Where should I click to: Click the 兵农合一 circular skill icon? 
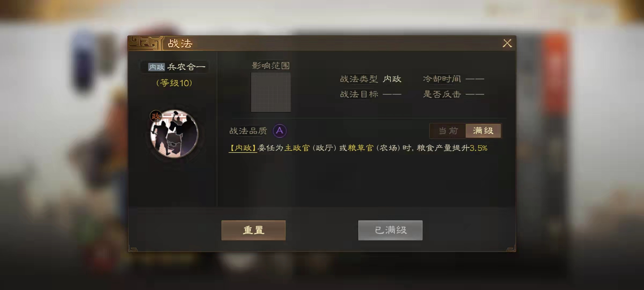point(174,133)
